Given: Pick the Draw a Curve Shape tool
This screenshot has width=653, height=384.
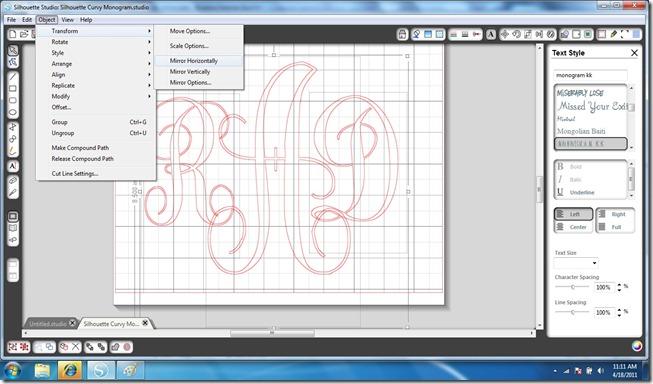Looking at the screenshot, I should (13, 139).
